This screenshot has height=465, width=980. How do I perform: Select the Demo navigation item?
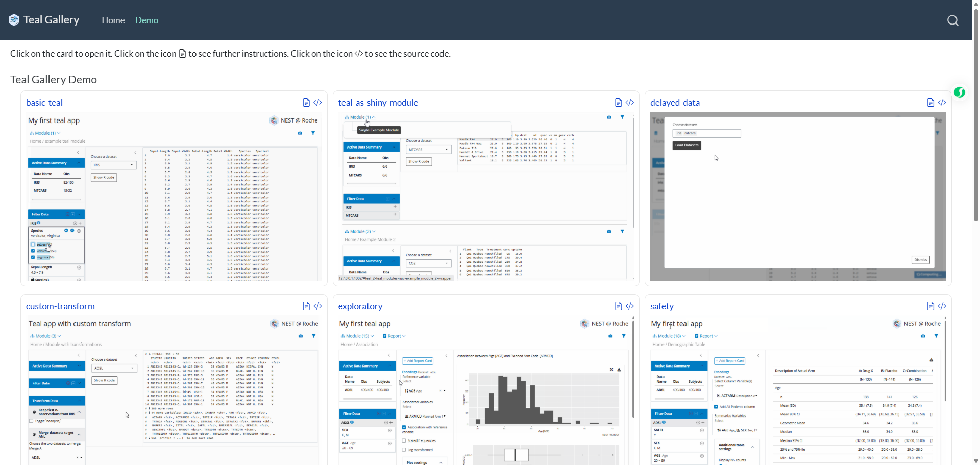[146, 20]
